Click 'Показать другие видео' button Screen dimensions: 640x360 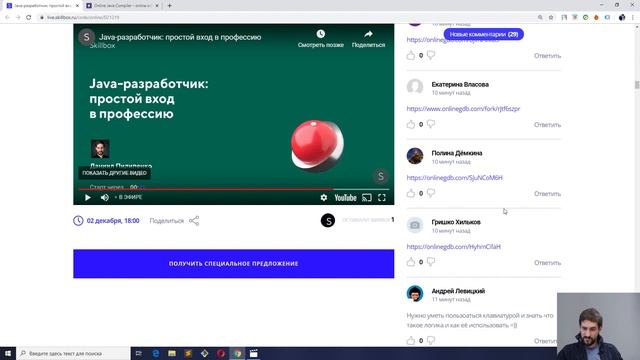click(x=114, y=173)
